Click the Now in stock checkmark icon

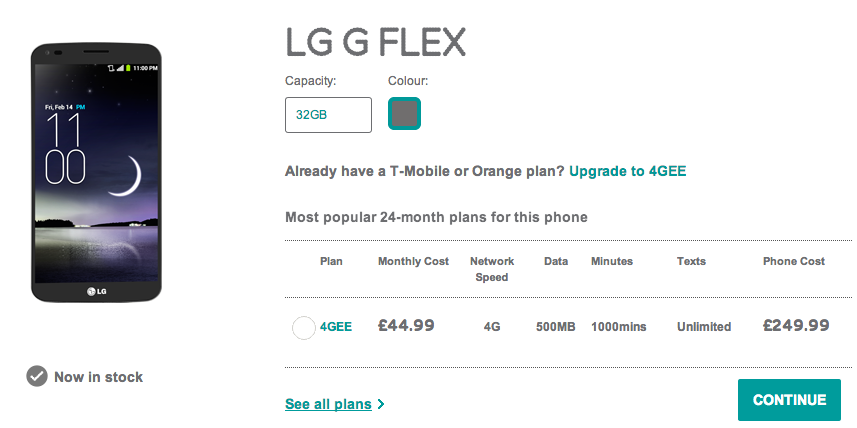coord(37,377)
